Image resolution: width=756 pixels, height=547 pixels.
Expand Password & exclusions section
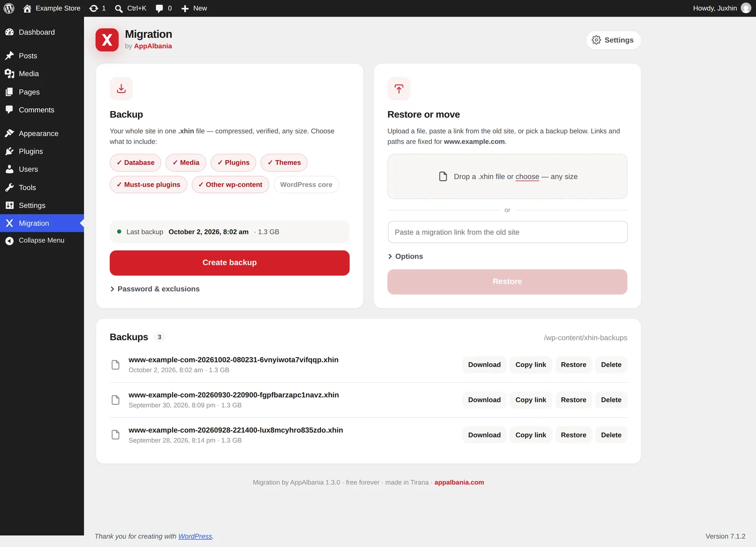click(x=155, y=289)
